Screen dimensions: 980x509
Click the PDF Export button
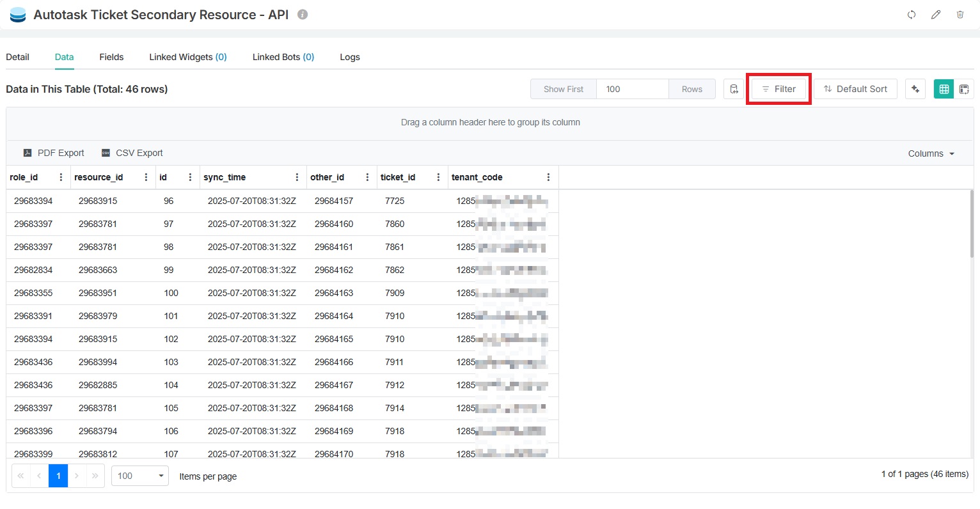(54, 153)
